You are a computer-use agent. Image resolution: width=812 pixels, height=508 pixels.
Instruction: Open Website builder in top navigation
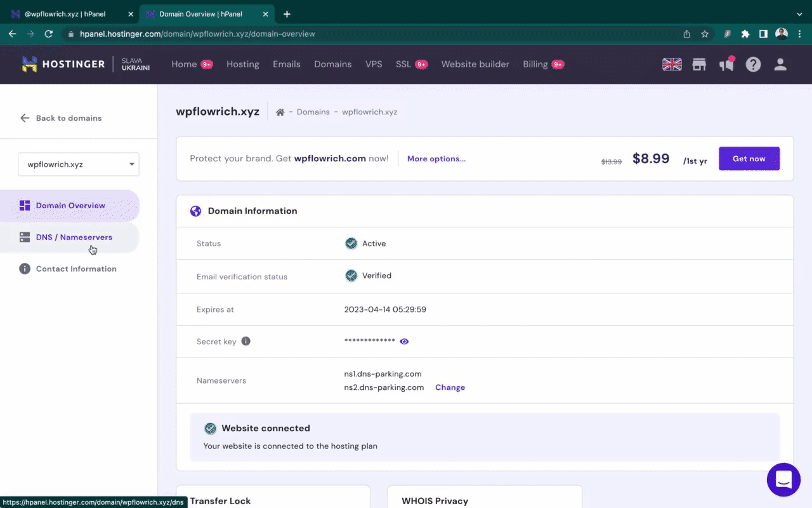tap(475, 64)
